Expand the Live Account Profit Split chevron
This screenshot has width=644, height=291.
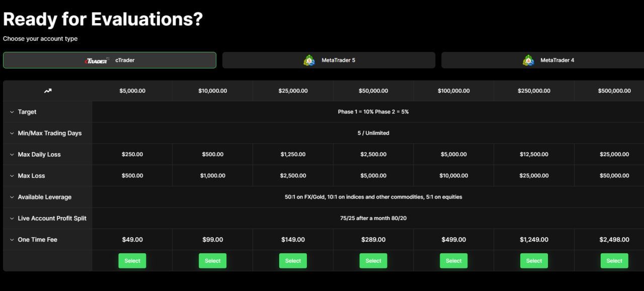click(x=12, y=219)
